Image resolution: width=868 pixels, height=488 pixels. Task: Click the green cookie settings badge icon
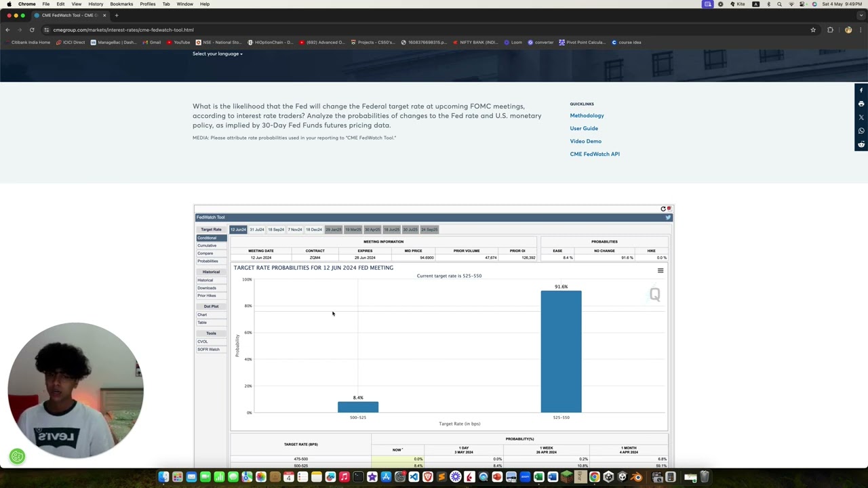tap(18, 457)
